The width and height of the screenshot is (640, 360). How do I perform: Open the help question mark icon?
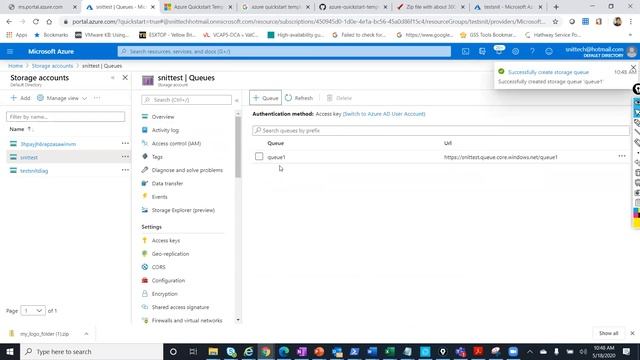point(532,51)
